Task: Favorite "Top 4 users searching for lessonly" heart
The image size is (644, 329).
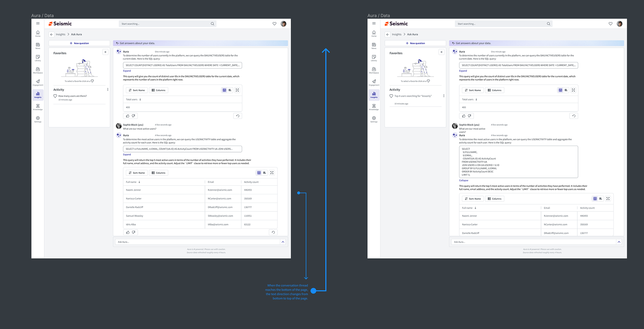Action: 391,96
